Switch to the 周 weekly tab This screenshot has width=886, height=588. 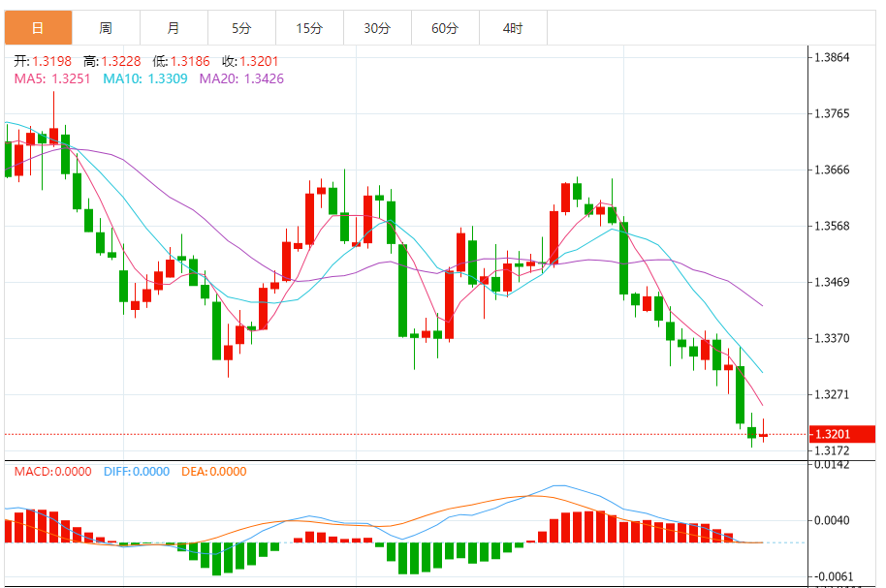(107, 28)
